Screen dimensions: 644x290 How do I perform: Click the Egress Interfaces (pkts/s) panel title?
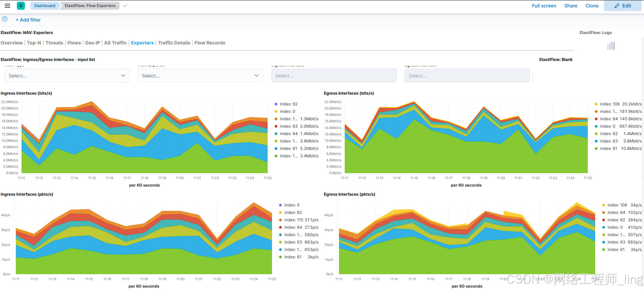pyautogui.click(x=349, y=194)
